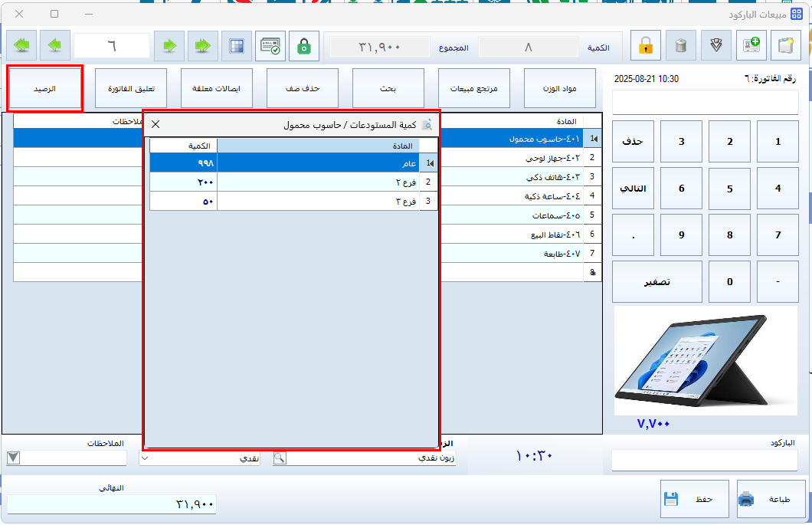Click the زبون نقدي customer field
The height and width of the screenshot is (525, 812).
(x=371, y=458)
